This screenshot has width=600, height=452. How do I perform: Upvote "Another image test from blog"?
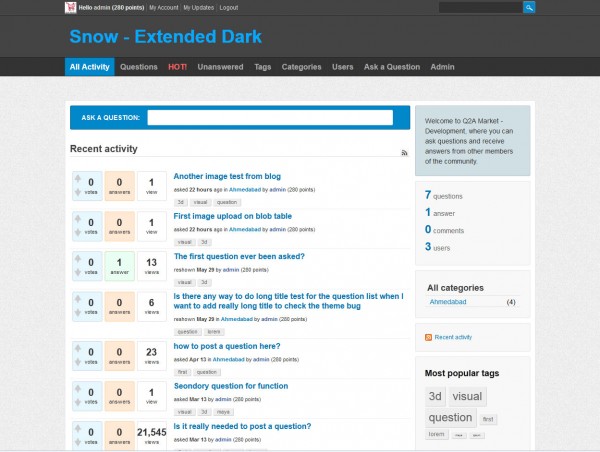point(79,180)
